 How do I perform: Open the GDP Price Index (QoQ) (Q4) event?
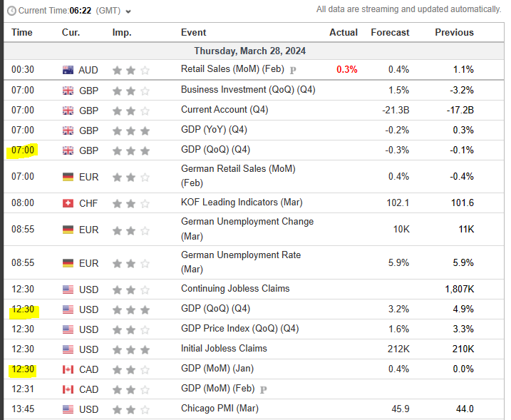[x=239, y=329]
